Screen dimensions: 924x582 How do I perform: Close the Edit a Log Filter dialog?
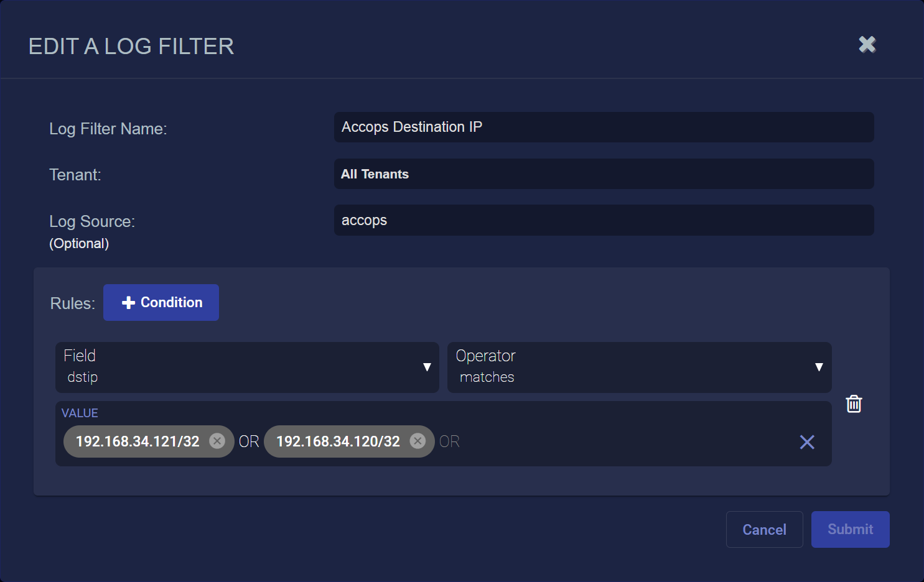pyautogui.click(x=867, y=45)
